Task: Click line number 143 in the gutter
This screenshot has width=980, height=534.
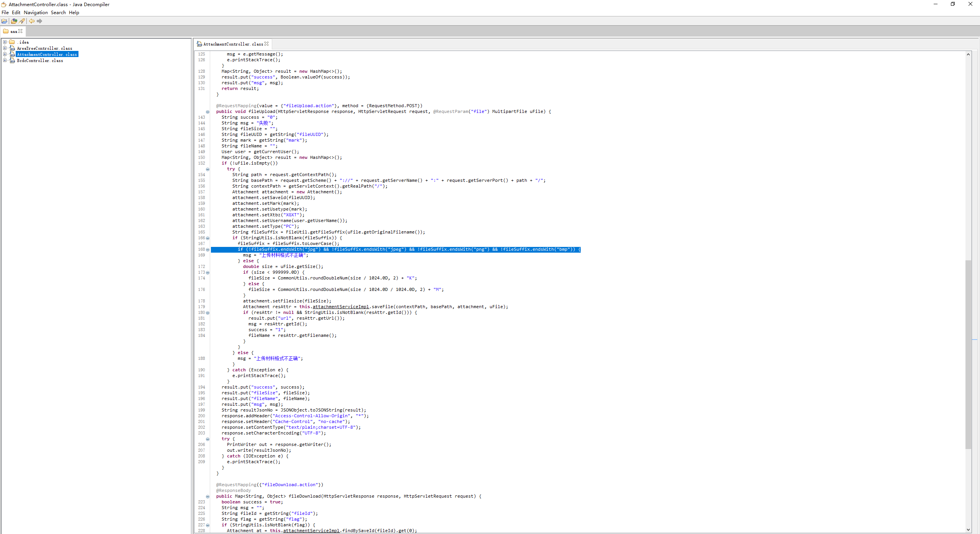Action: tap(201, 118)
